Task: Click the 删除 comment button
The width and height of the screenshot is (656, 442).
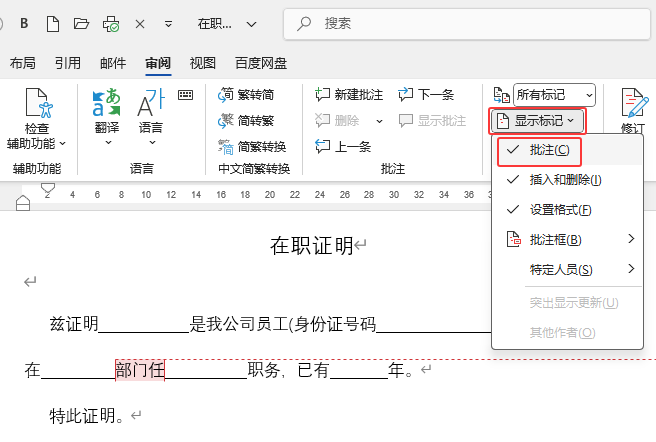Action: tap(337, 121)
